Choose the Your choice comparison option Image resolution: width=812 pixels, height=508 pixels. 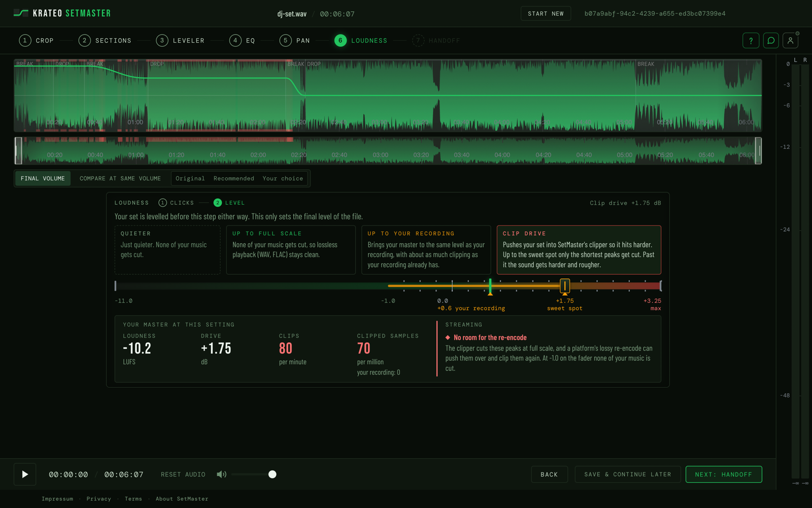(x=283, y=178)
